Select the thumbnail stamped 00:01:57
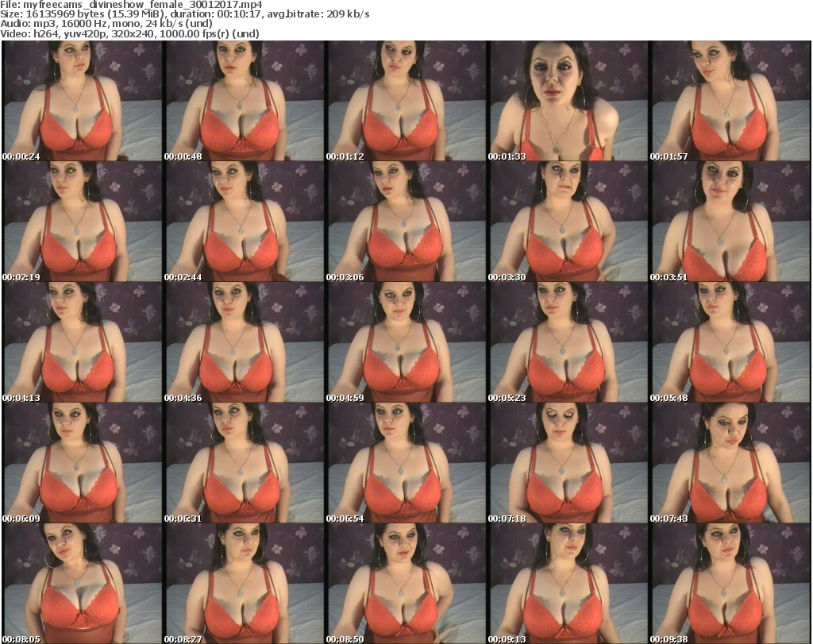This screenshot has width=813, height=644. pyautogui.click(x=730, y=101)
